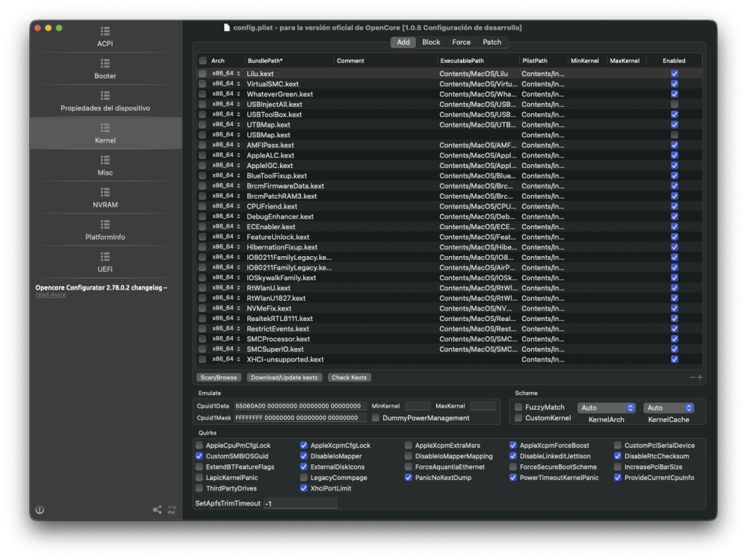Uncheck XhciPortLimit quirk
747x560 pixels.
tap(303, 488)
